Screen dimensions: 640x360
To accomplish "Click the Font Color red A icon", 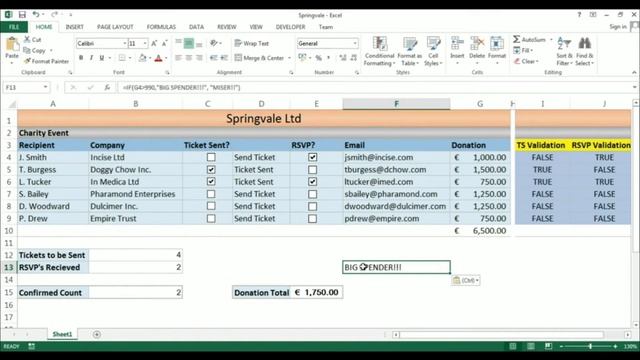I will click(x=159, y=58).
